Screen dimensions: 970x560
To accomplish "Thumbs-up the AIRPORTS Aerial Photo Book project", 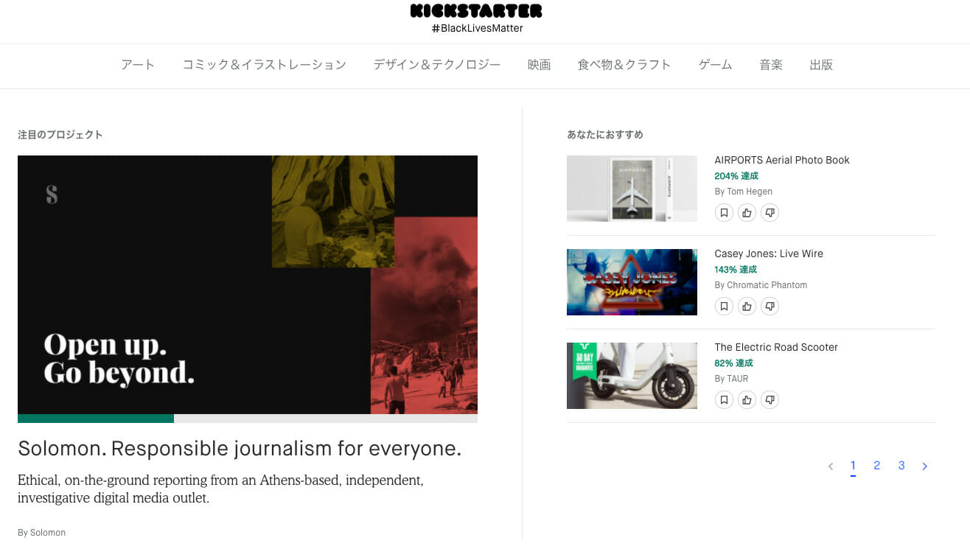I will click(x=747, y=213).
